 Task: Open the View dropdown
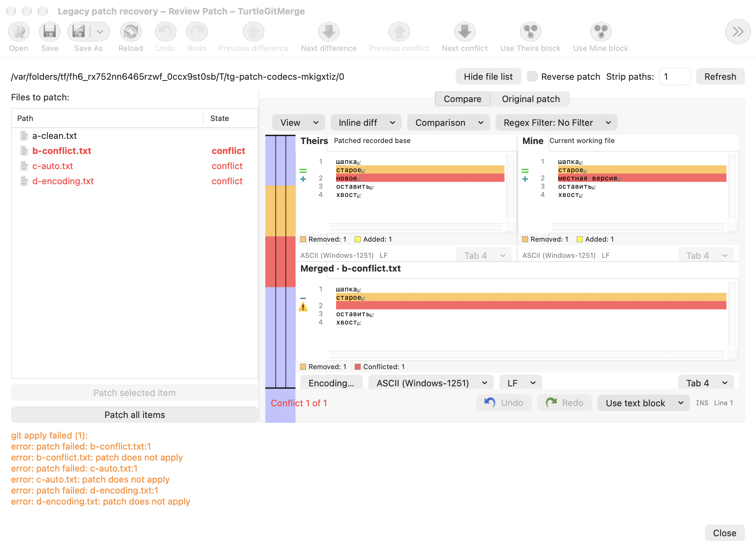[x=299, y=123]
